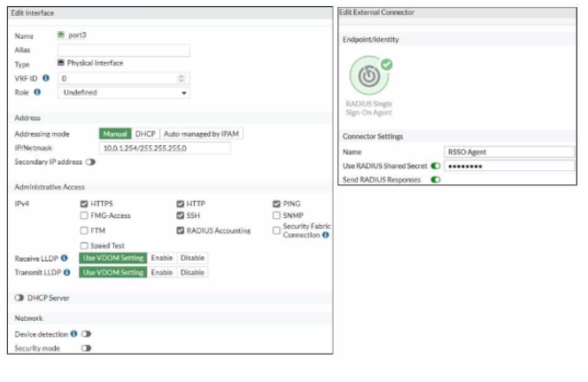
Task: Click the IP/Netmask input field
Action: 165,148
